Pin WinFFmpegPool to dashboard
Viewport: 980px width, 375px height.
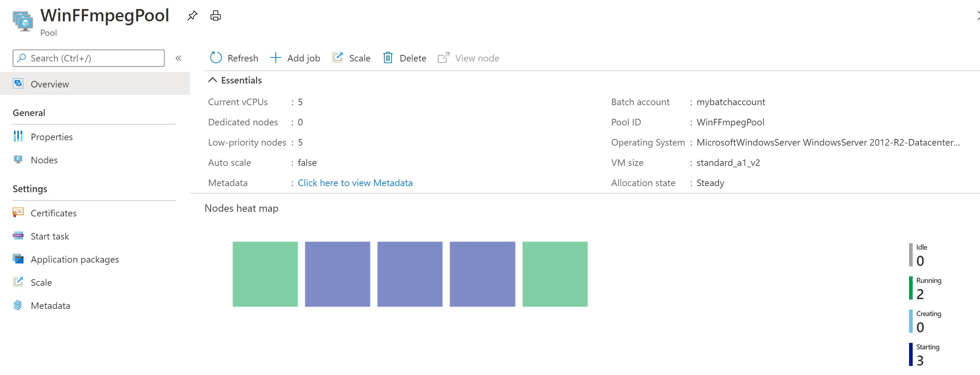[x=192, y=16]
